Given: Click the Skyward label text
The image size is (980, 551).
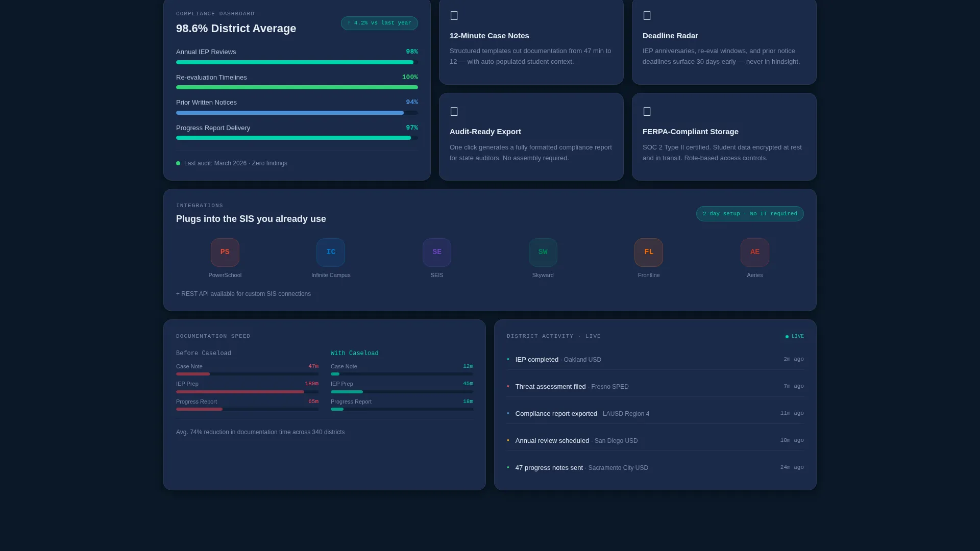Looking at the screenshot, I should click(543, 275).
